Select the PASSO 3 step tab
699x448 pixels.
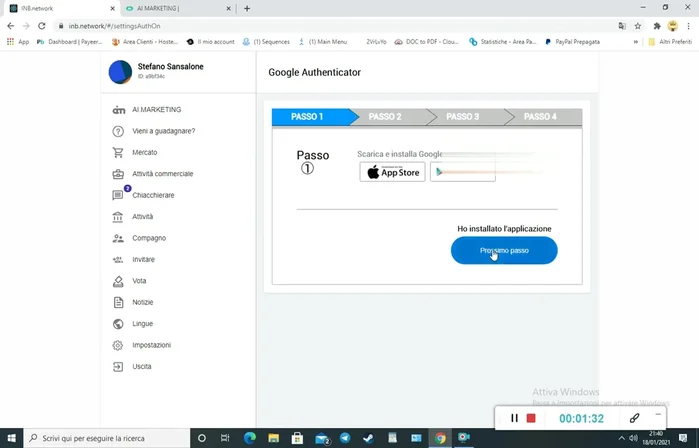click(x=465, y=117)
